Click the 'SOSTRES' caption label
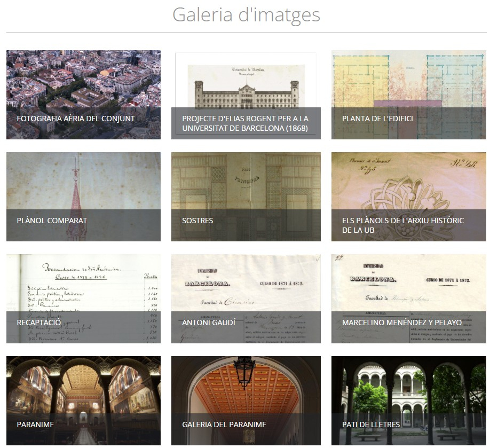Screen dimensions: 490x448 click(197, 221)
